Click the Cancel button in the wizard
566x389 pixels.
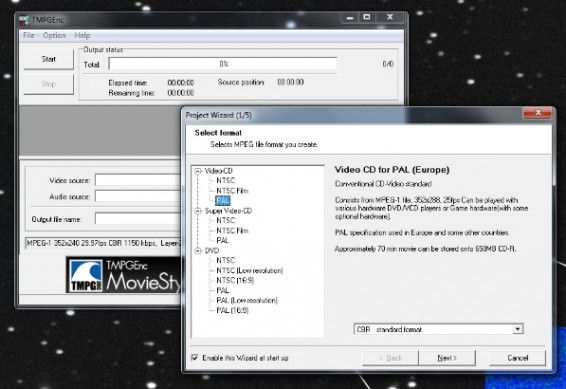click(518, 358)
